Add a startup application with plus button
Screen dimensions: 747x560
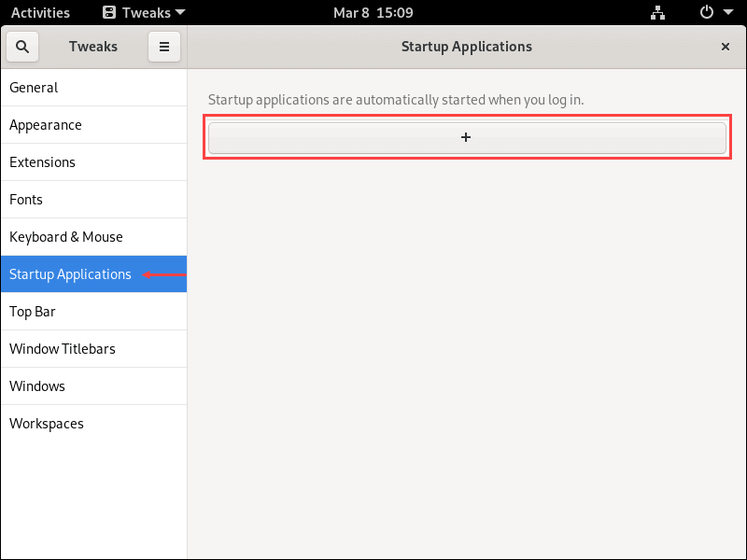click(467, 137)
